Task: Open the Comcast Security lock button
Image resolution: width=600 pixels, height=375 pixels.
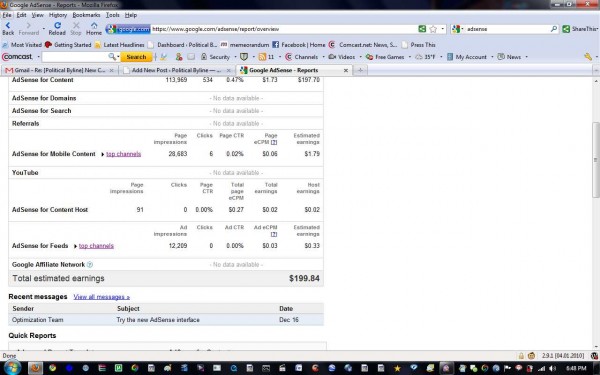Action: pos(215,57)
